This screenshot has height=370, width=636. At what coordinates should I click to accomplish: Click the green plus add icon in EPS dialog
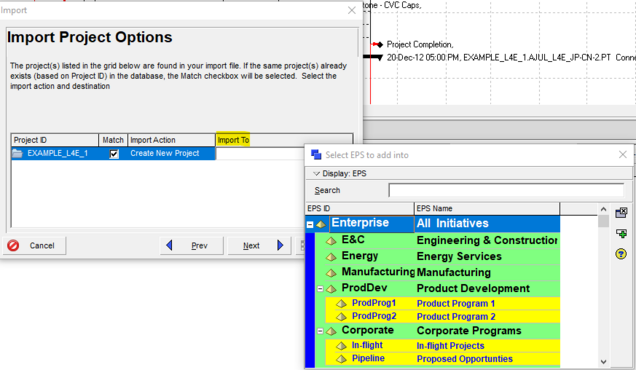pos(621,233)
